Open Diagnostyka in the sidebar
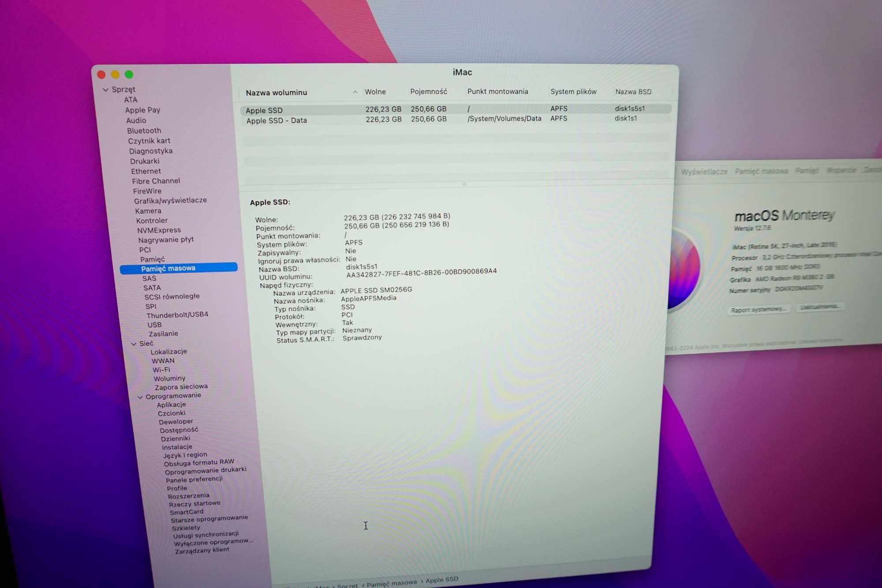This screenshot has width=882, height=588. coord(151,151)
